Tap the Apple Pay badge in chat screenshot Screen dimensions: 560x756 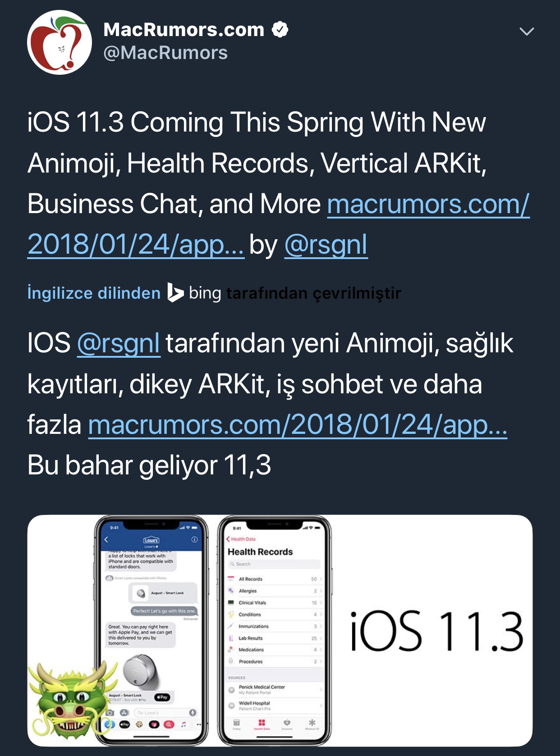(162, 697)
